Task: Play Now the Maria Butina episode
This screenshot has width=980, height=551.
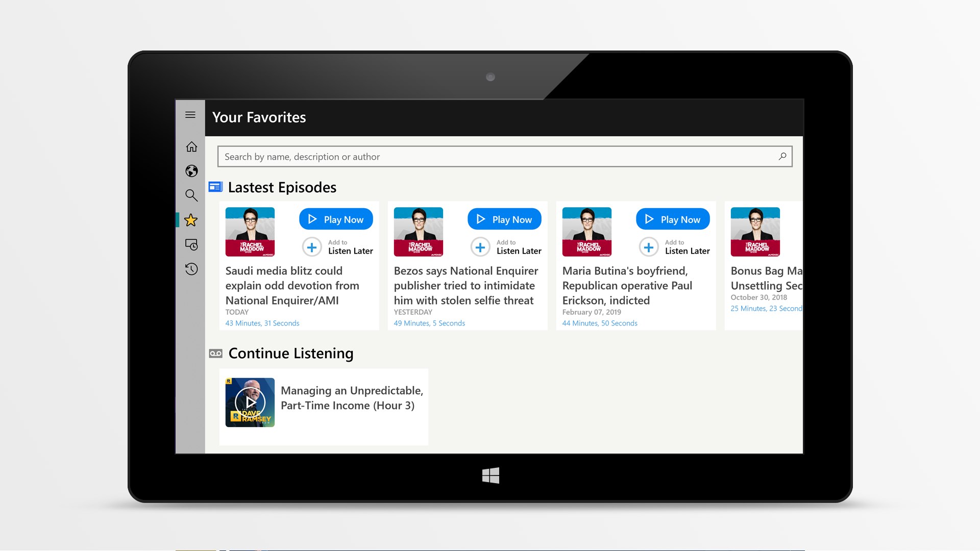Action: coord(673,219)
